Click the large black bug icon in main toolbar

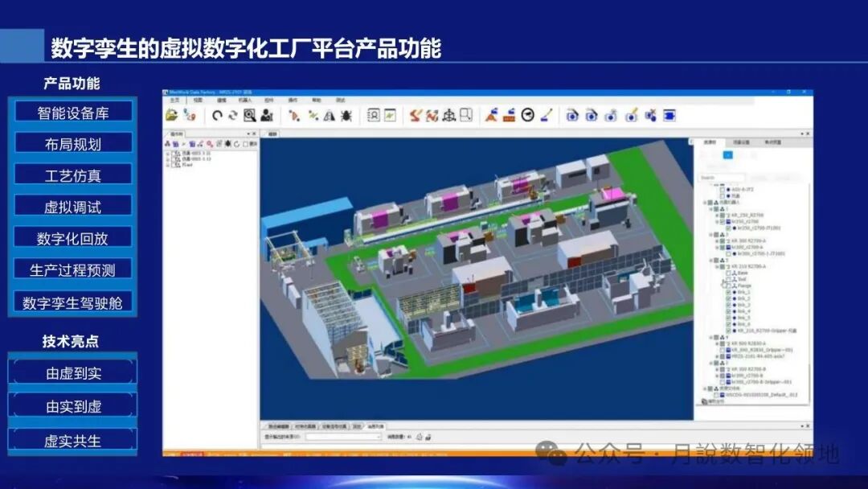coord(346,115)
